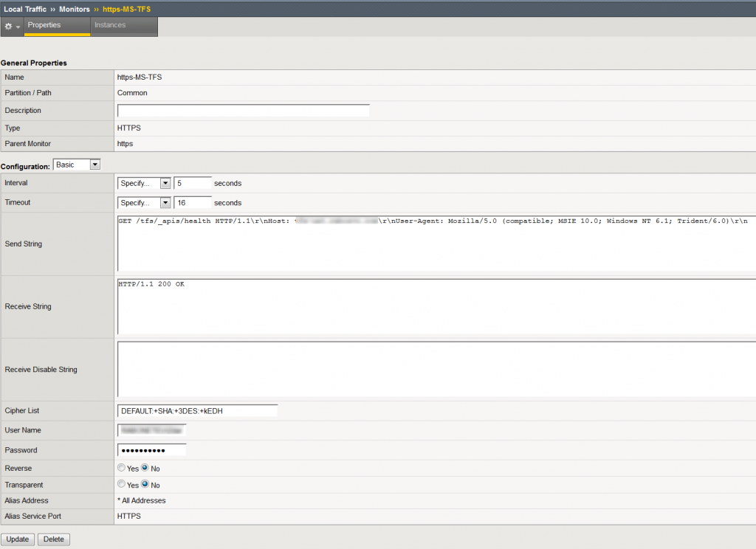Viewport: 756px width, 549px height.
Task: Open the Interval Specify dropdown
Action: coord(144,183)
